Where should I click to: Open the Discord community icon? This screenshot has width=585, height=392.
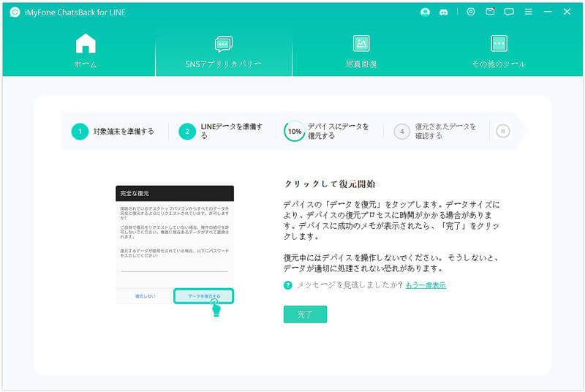(444, 12)
